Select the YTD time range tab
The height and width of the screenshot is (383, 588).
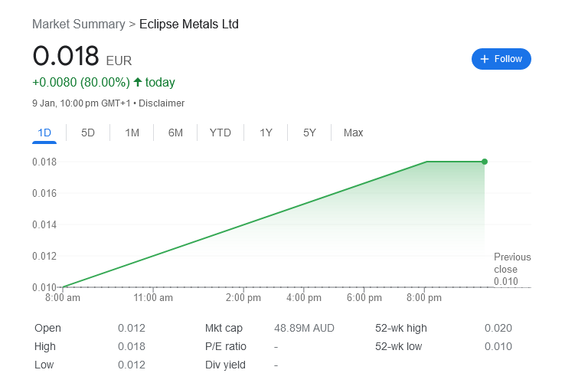(x=220, y=133)
